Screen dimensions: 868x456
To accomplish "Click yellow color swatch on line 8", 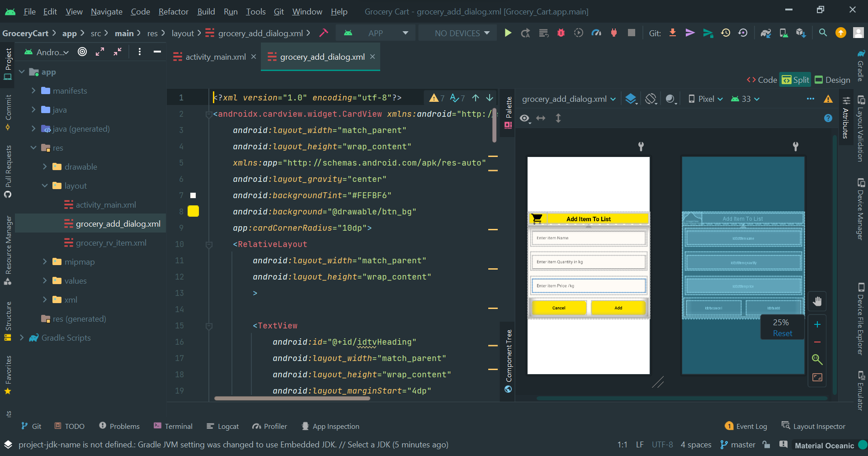I will 193,211.
